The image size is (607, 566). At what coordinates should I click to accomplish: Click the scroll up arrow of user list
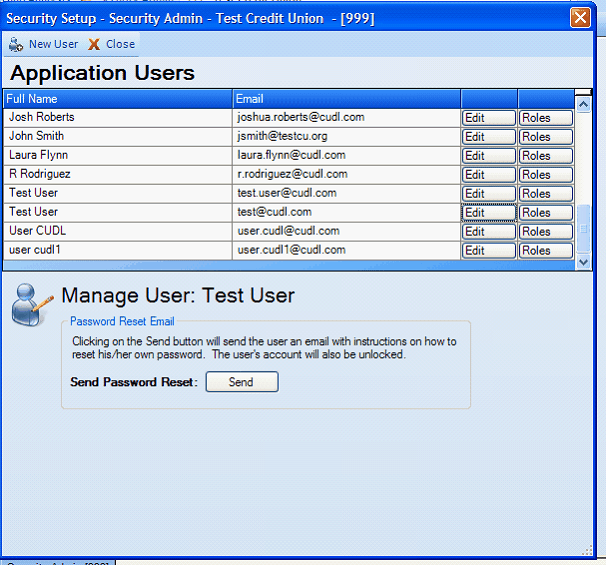583,105
